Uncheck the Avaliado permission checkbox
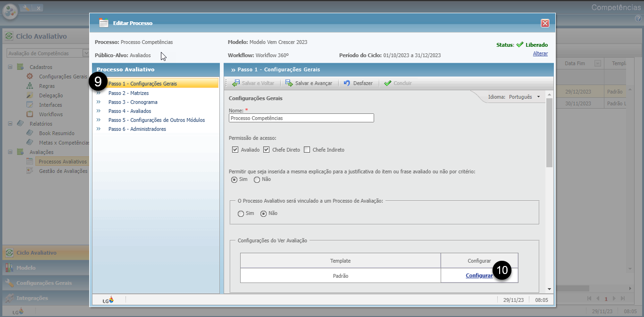644x317 pixels. (235, 150)
